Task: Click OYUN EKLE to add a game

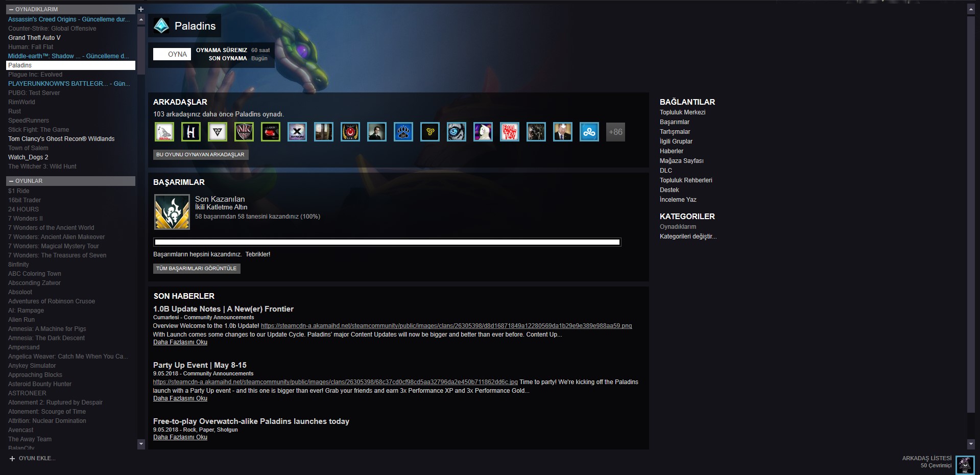Action: click(37, 459)
